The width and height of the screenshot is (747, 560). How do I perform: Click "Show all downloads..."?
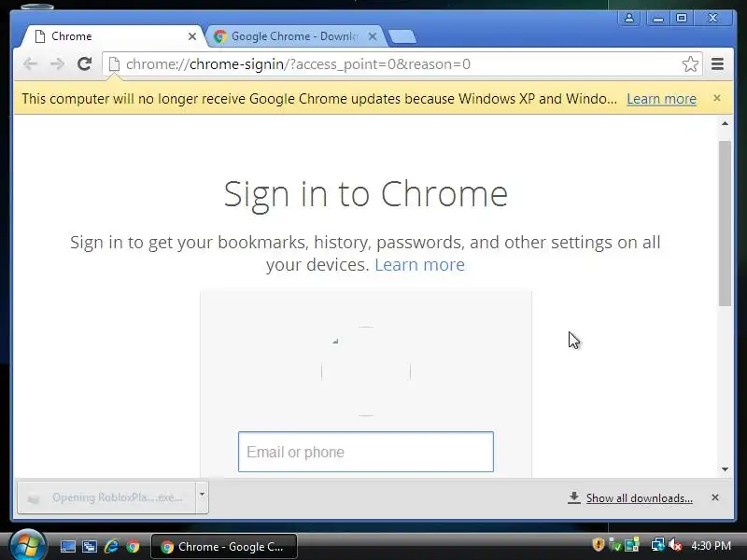(x=640, y=498)
